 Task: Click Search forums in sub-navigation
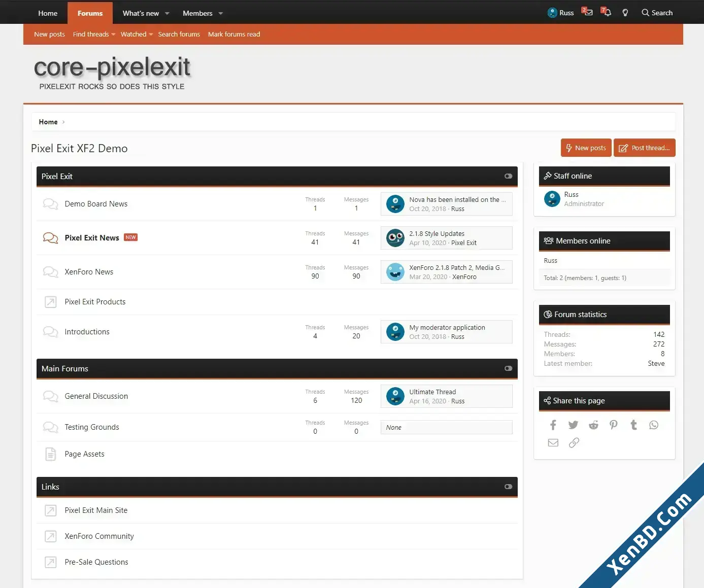179,34
